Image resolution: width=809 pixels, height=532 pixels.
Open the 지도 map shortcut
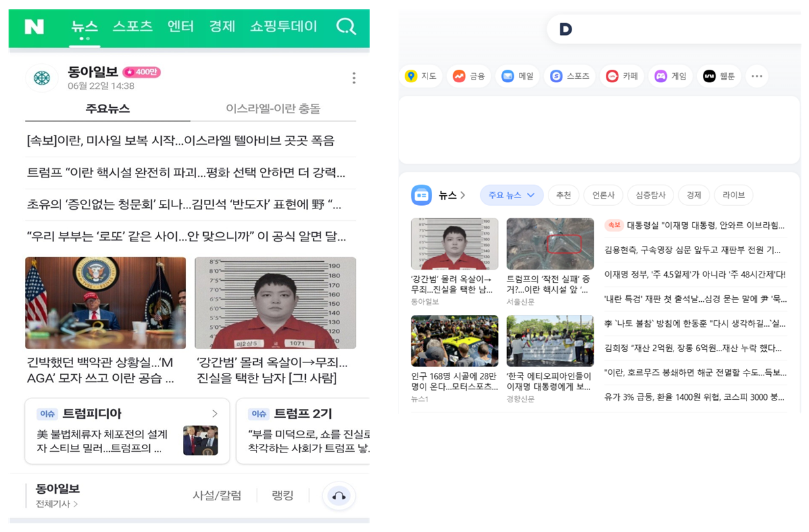(x=421, y=76)
